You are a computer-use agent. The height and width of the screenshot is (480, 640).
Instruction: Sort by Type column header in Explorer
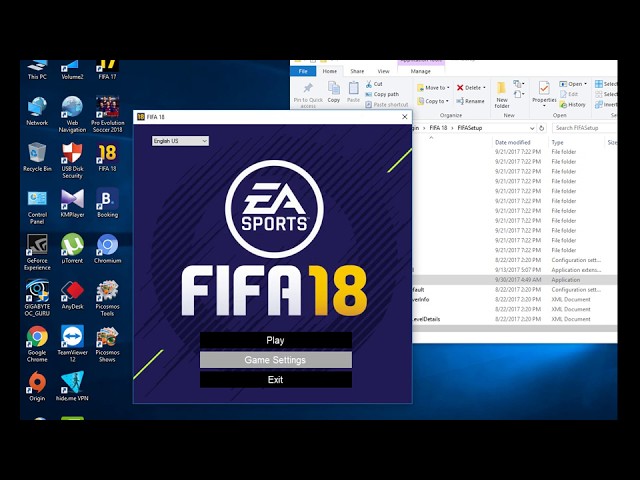(x=558, y=142)
